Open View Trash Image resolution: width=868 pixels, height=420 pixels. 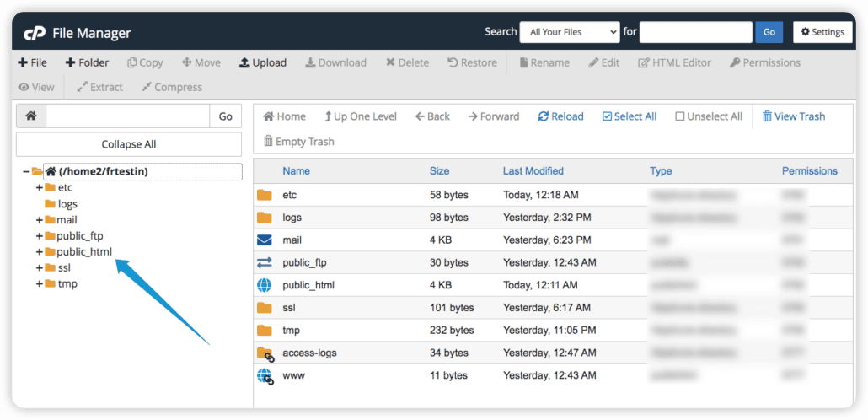(x=793, y=116)
